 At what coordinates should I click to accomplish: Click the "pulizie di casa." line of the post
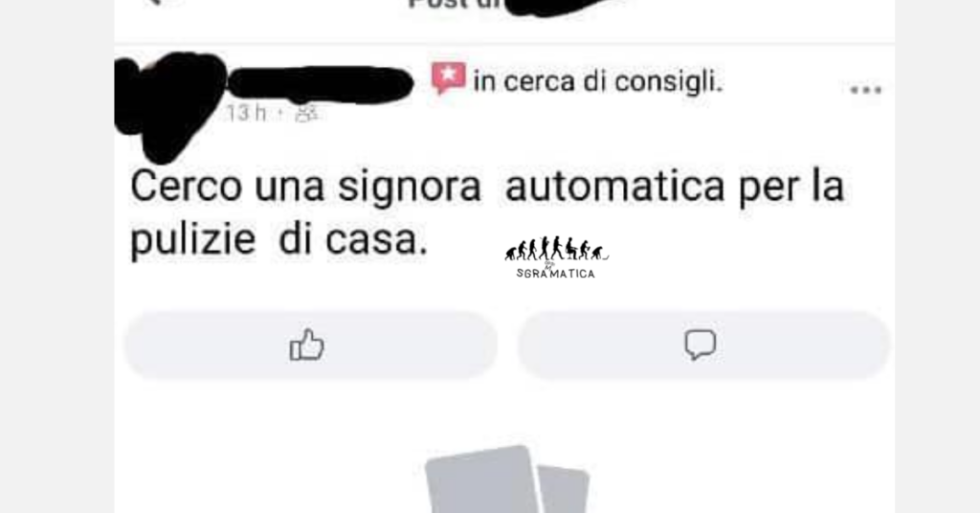pos(278,240)
